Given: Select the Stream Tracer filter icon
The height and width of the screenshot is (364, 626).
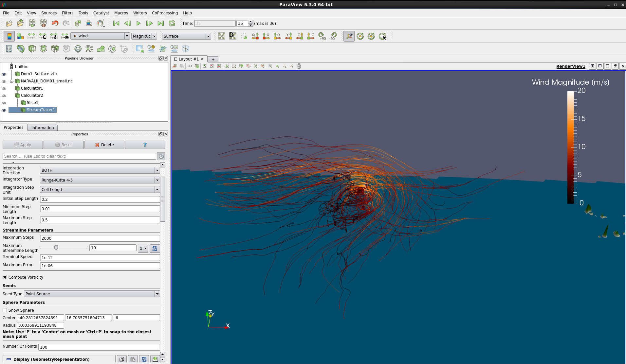Looking at the screenshot, I should pyautogui.click(x=89, y=49).
